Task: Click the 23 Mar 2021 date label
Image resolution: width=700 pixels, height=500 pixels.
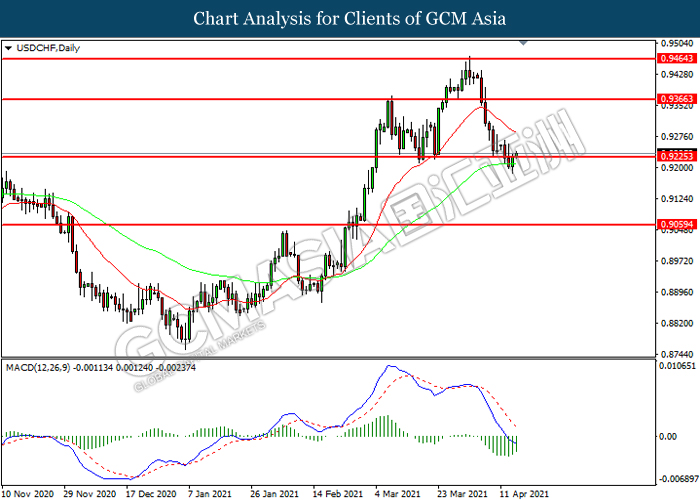Action: tap(462, 494)
